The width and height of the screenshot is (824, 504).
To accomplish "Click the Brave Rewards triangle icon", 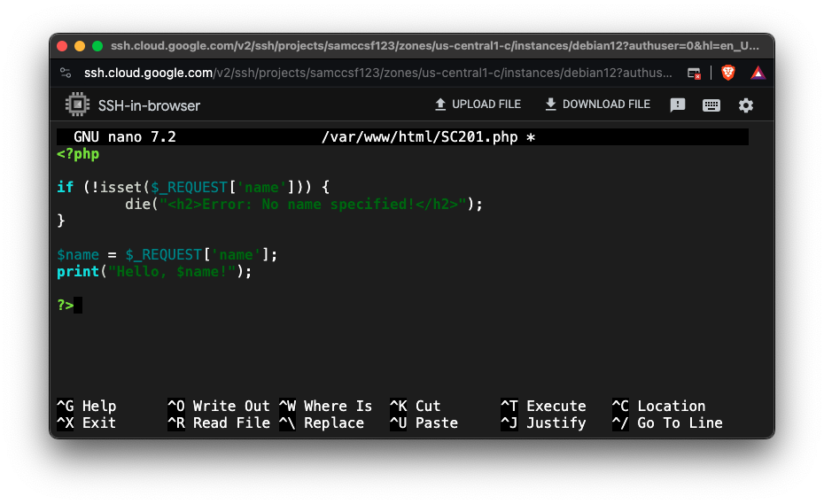I will pos(758,73).
